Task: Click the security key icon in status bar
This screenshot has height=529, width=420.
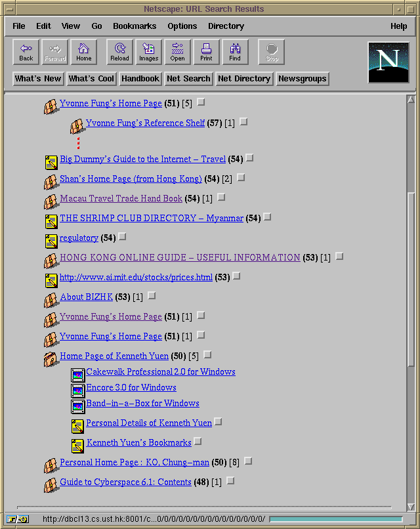Action: point(17,519)
